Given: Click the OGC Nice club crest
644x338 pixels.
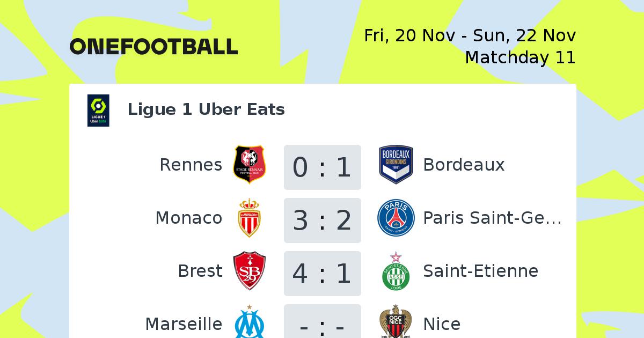Looking at the screenshot, I should pyautogui.click(x=396, y=322).
